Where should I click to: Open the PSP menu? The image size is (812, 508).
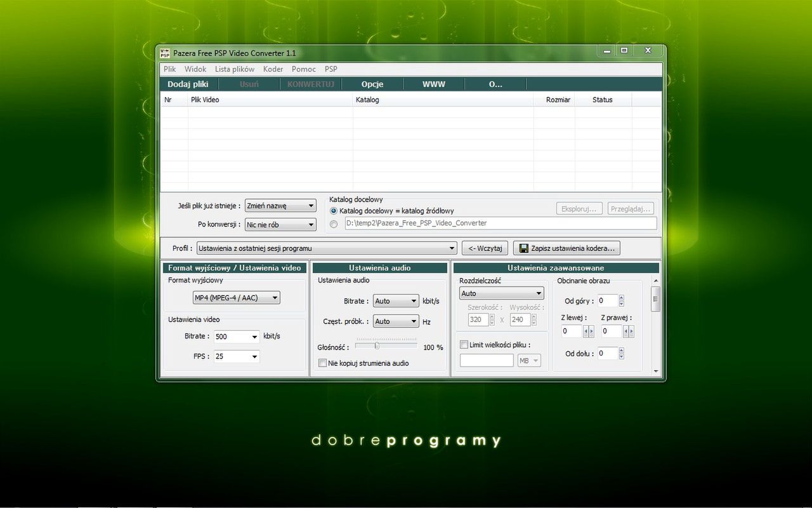point(331,69)
